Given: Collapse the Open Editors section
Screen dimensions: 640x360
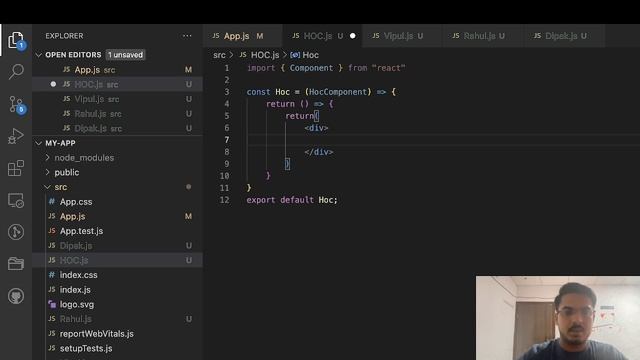Looking at the screenshot, I should click(39, 55).
